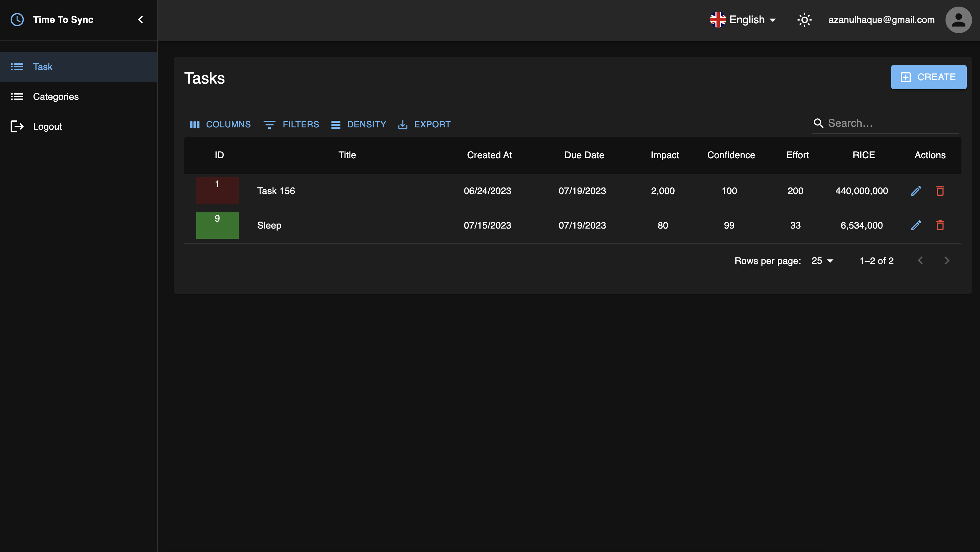980x552 pixels.
Task: Change table DENSITY setting
Action: click(358, 124)
